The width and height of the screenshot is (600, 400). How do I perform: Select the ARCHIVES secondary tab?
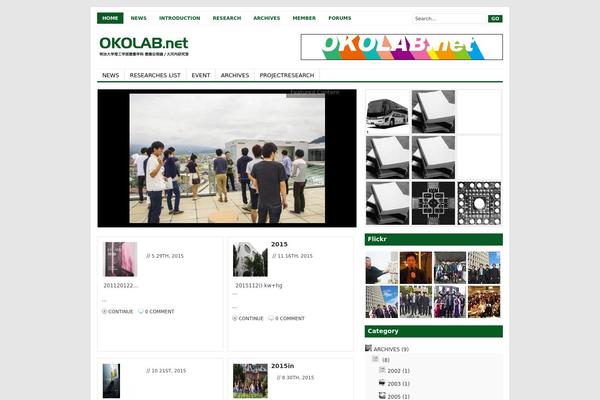(x=235, y=75)
